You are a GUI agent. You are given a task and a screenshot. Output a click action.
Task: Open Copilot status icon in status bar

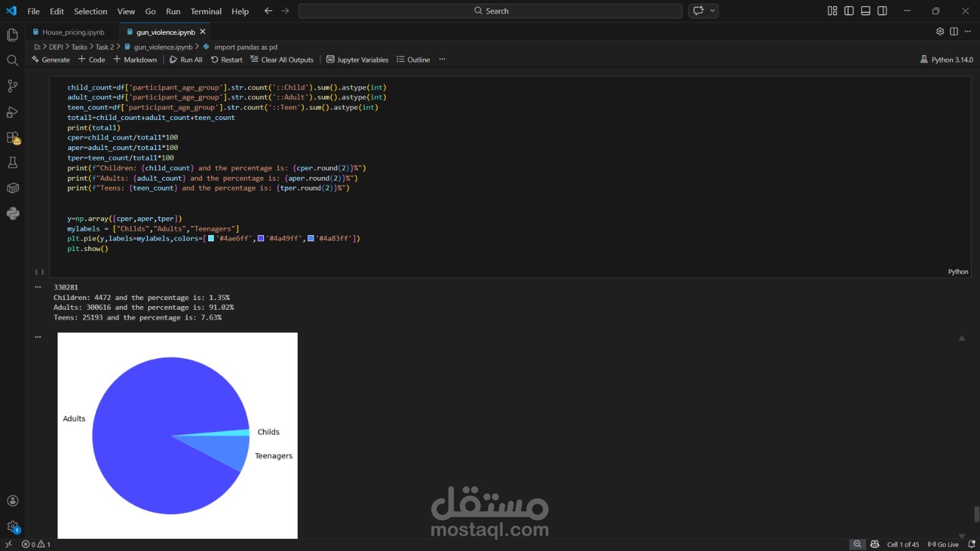pos(875,544)
